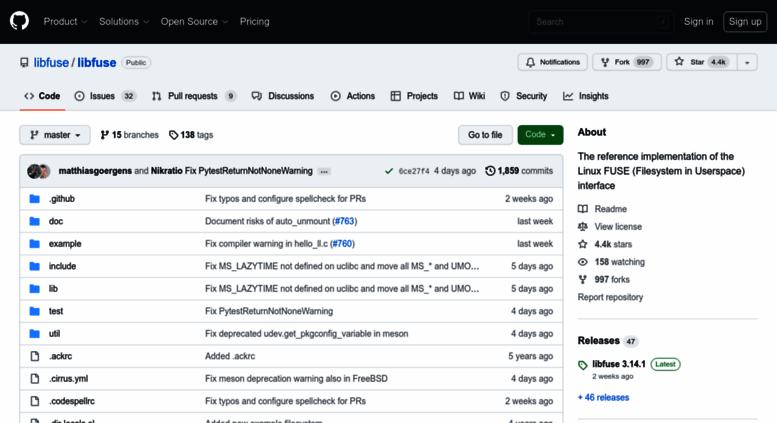777x423 pixels.
Task: View the + 46 releases link
Action: click(604, 398)
